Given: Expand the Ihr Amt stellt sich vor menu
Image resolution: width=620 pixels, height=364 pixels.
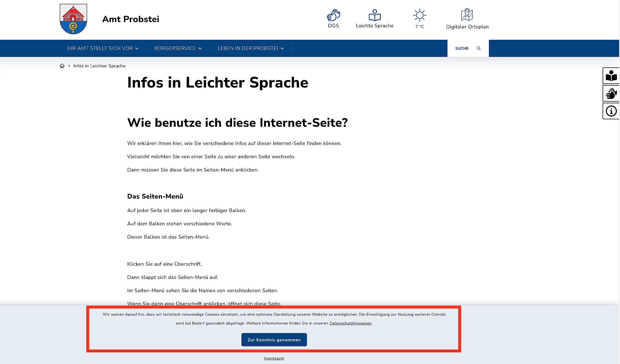Looking at the screenshot, I should coord(103,48).
